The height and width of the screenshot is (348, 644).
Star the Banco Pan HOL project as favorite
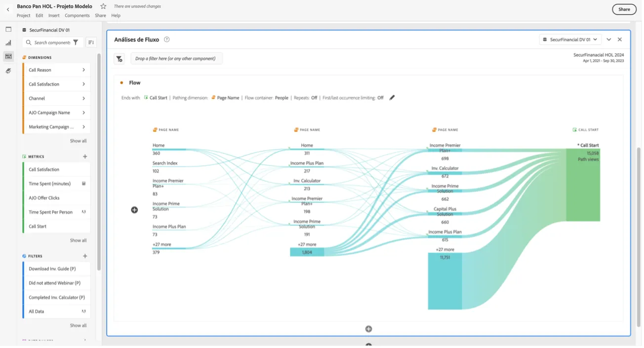(x=103, y=6)
